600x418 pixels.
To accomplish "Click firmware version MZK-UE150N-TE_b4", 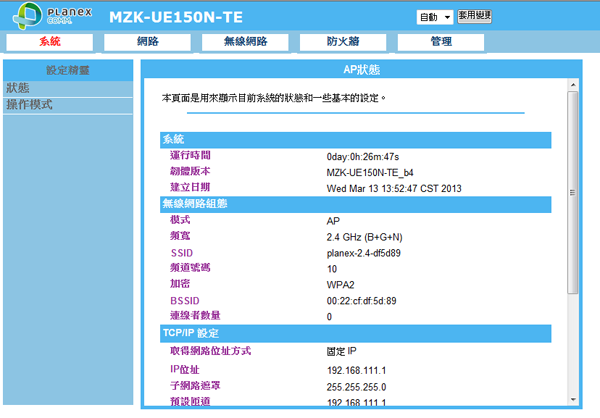I will (370, 173).
